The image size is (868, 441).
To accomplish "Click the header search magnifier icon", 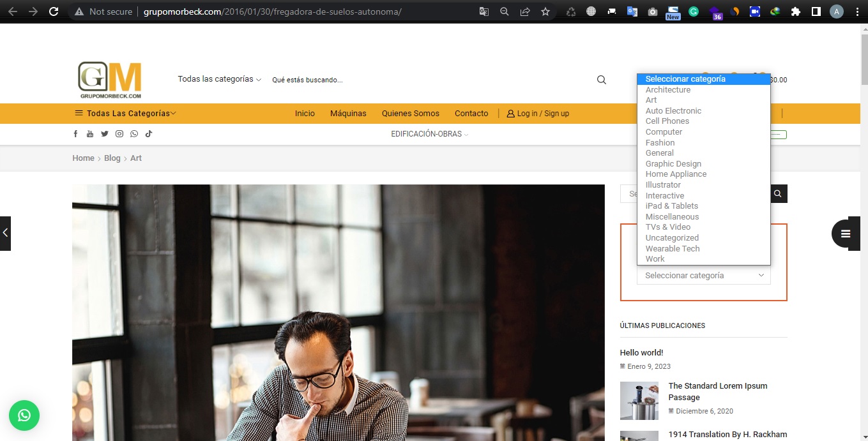I will click(601, 80).
